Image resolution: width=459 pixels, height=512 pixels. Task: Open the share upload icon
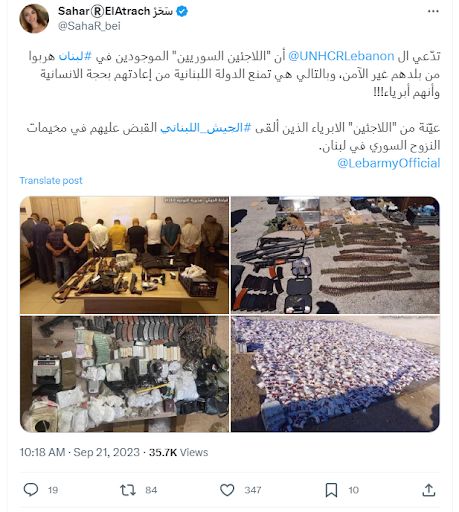click(x=429, y=490)
